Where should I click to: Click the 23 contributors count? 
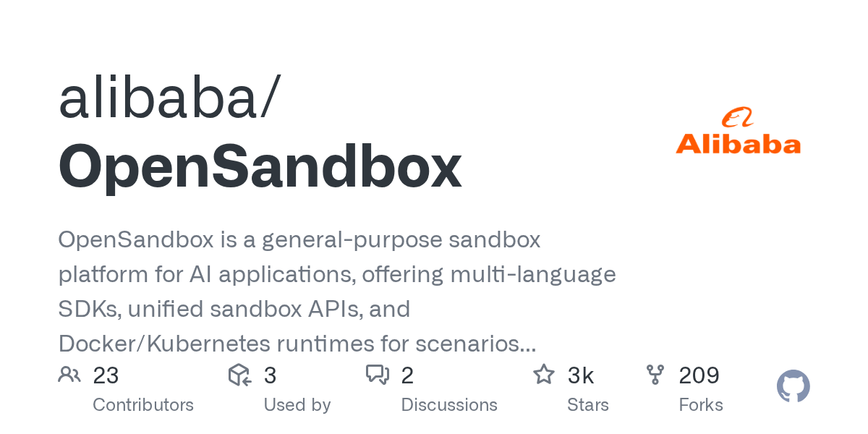pos(106,375)
